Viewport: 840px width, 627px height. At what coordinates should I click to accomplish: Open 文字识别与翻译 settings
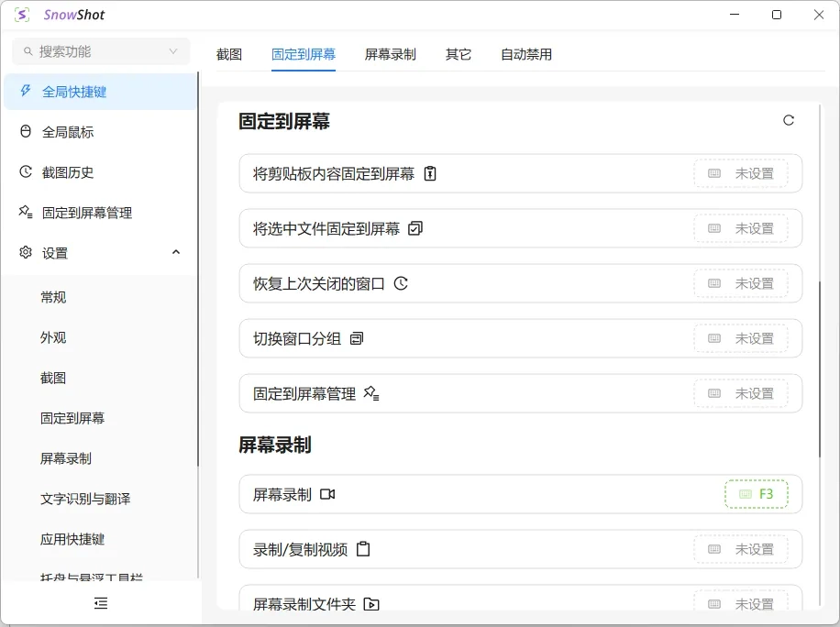[101, 499]
